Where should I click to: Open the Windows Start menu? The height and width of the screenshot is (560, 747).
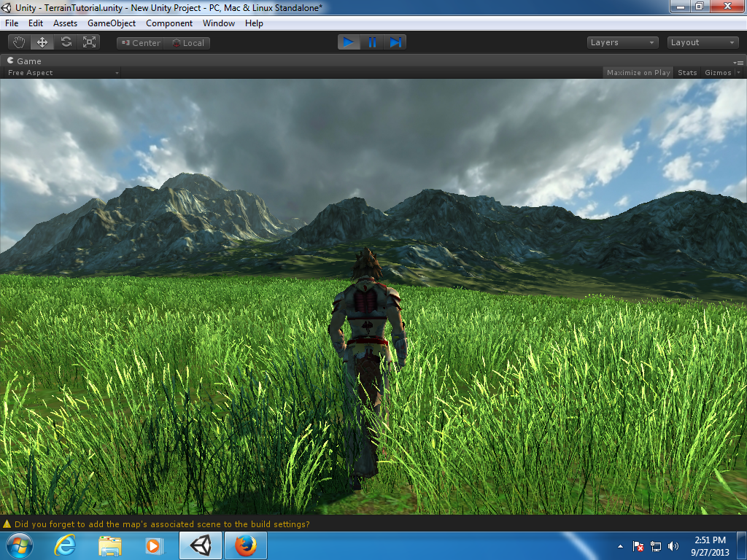pyautogui.click(x=20, y=545)
